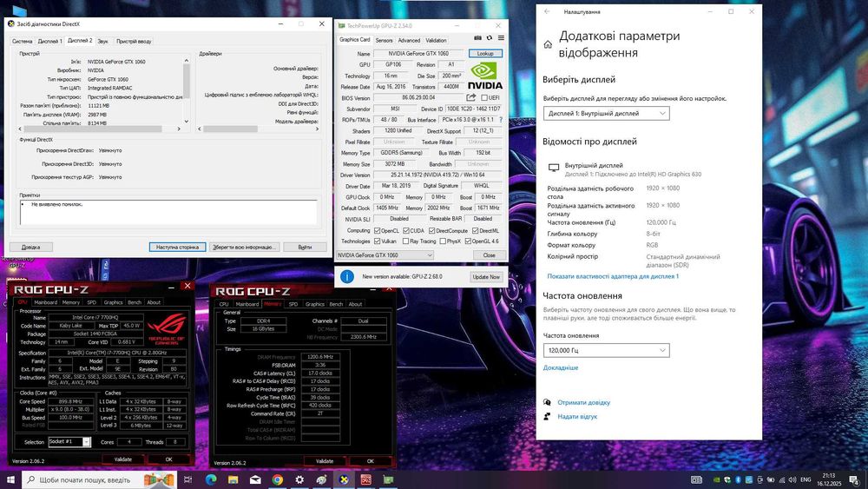Click Update Now button
Screen dimensions: 868x489
click(x=486, y=277)
